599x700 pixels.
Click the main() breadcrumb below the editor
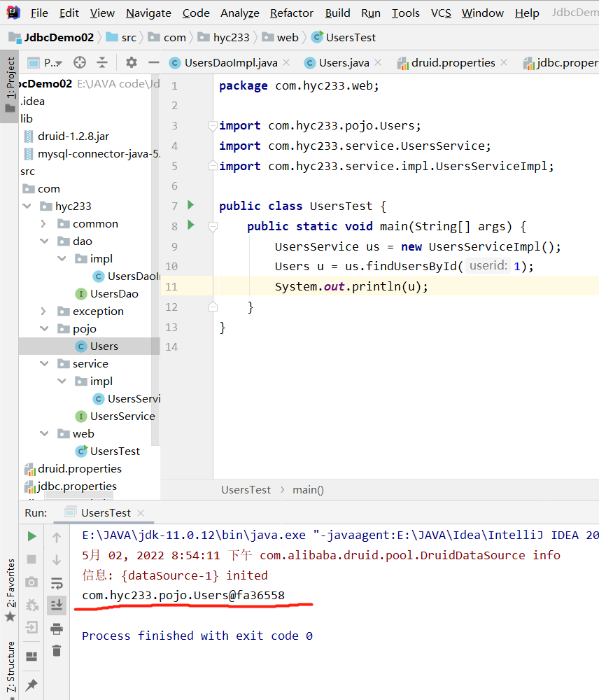pos(308,490)
